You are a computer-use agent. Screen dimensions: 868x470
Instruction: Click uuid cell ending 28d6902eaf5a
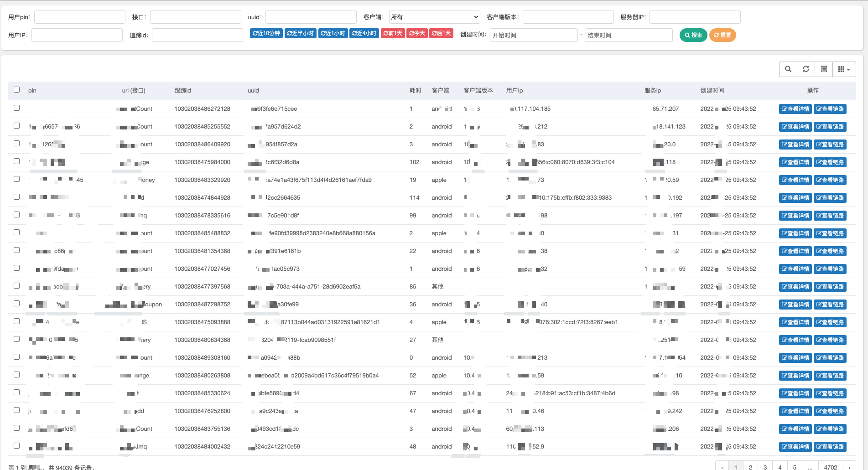(x=304, y=287)
